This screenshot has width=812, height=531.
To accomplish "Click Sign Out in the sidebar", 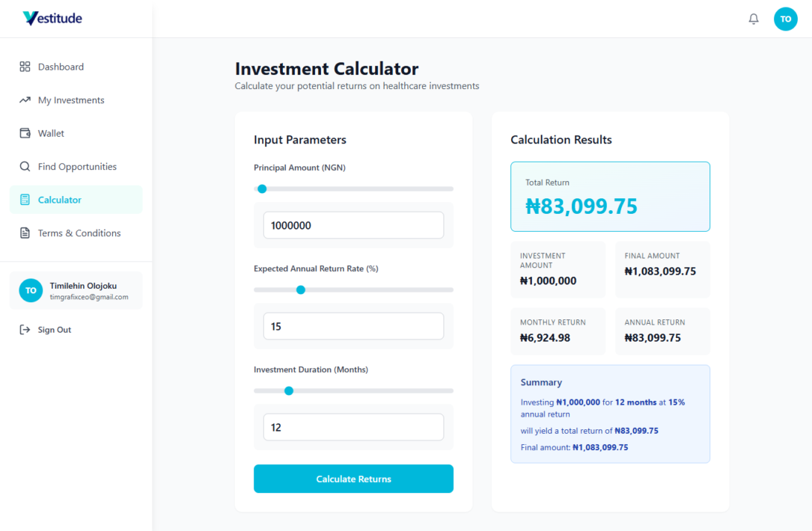I will point(54,329).
